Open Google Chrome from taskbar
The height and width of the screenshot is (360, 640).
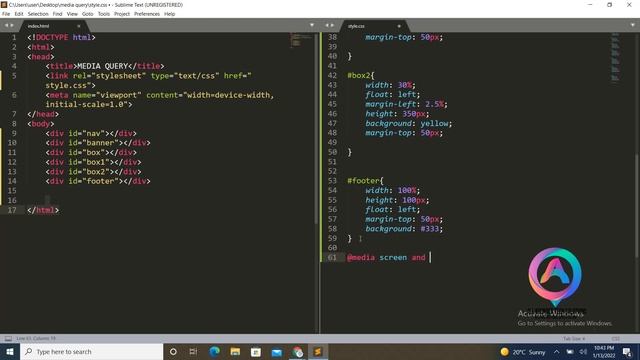pyautogui.click(x=298, y=351)
